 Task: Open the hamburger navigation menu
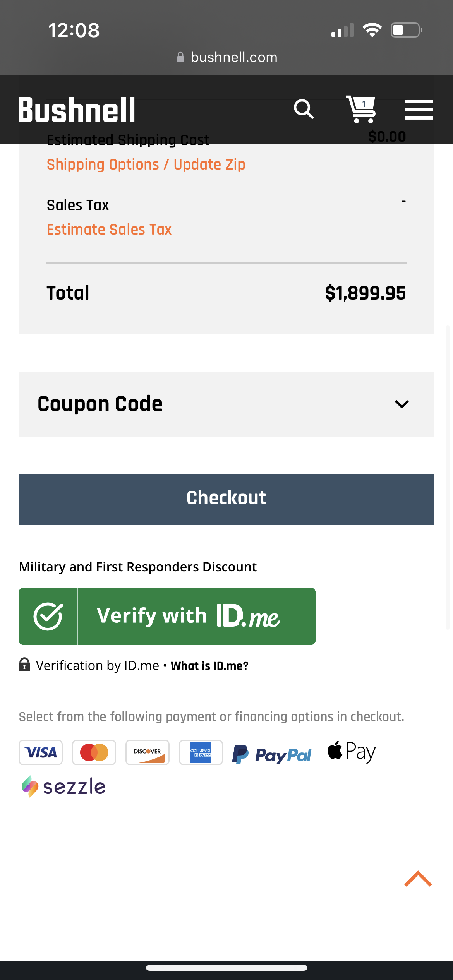(x=419, y=110)
